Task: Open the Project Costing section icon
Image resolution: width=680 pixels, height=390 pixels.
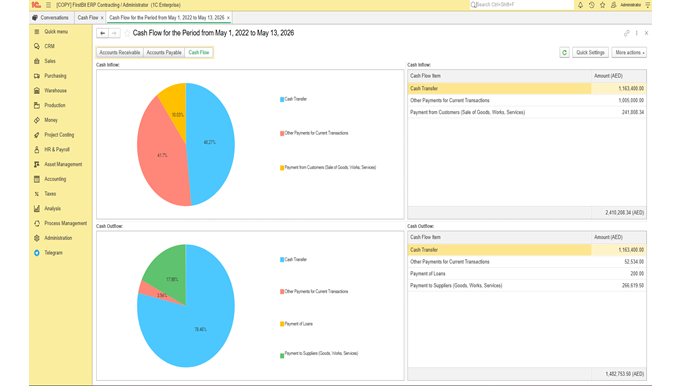Action: click(37, 135)
